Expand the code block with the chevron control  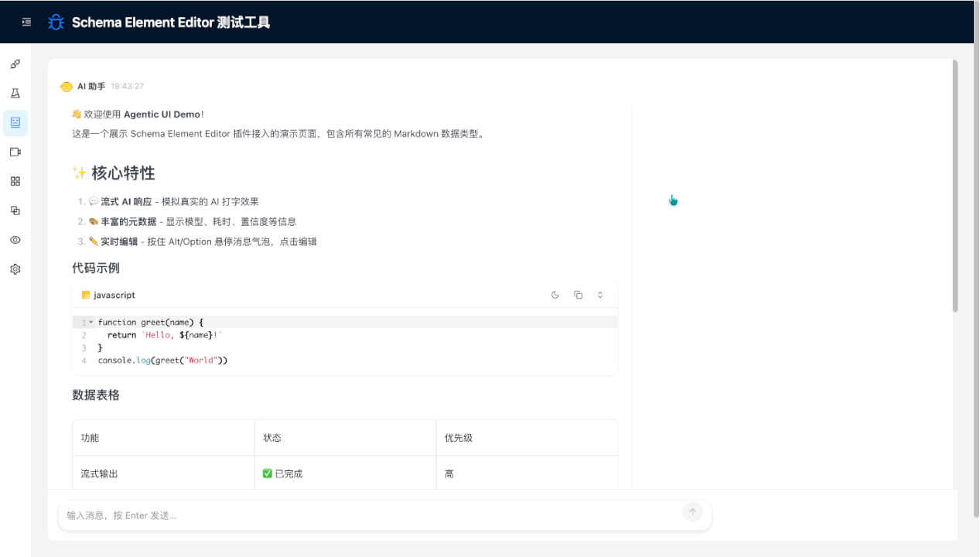[x=600, y=295]
